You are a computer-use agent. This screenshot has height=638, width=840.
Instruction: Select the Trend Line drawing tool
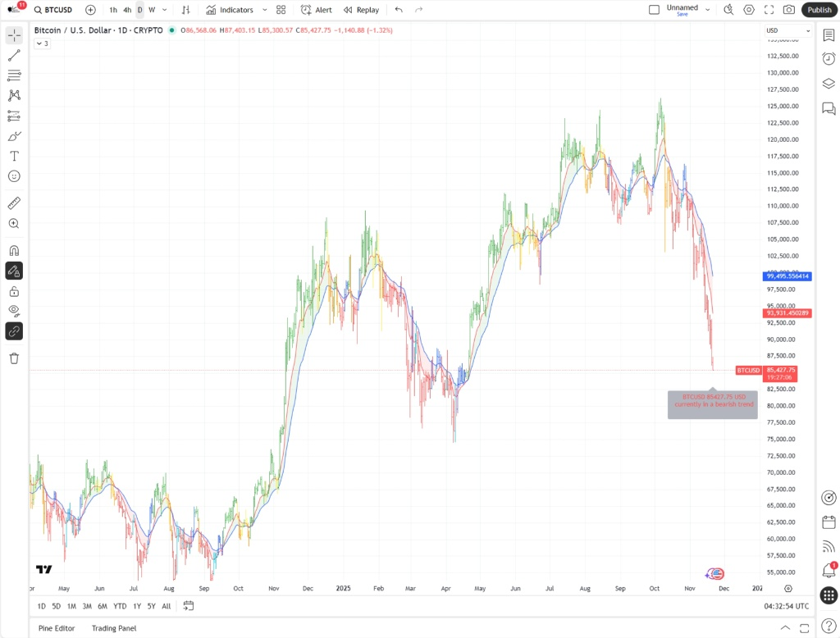(x=13, y=55)
